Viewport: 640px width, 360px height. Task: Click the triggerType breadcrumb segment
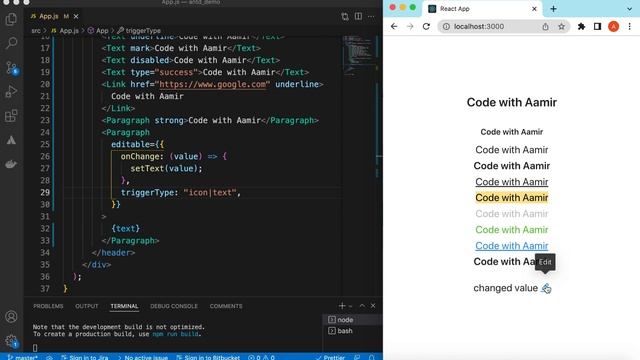pyautogui.click(x=139, y=31)
